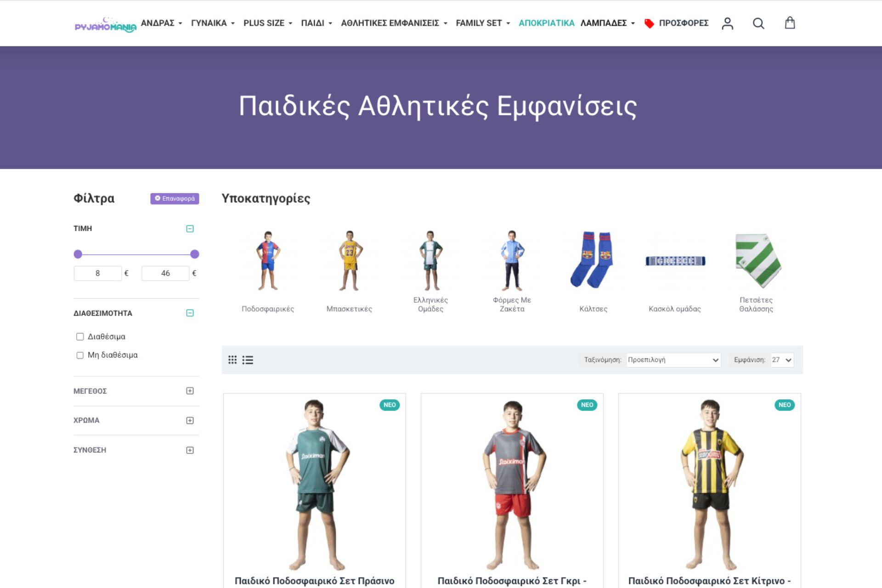This screenshot has width=882, height=588.
Task: Click the Επαναφορά reset filters button
Action: point(175,198)
